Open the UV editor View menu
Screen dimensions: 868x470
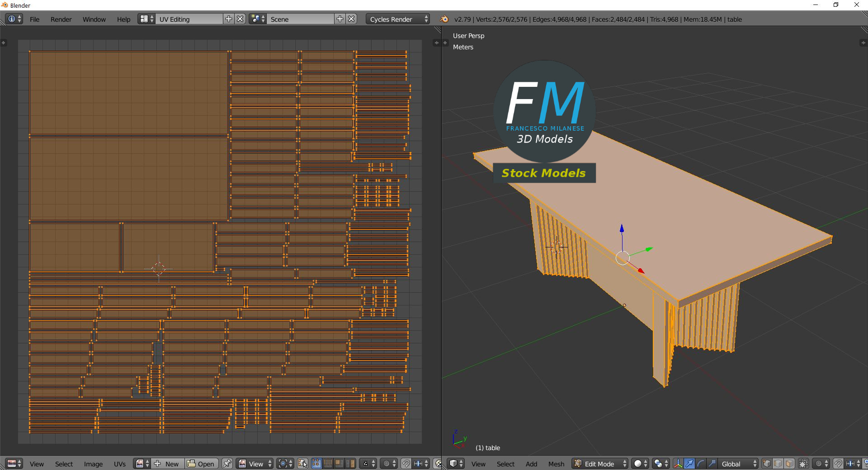[37, 464]
